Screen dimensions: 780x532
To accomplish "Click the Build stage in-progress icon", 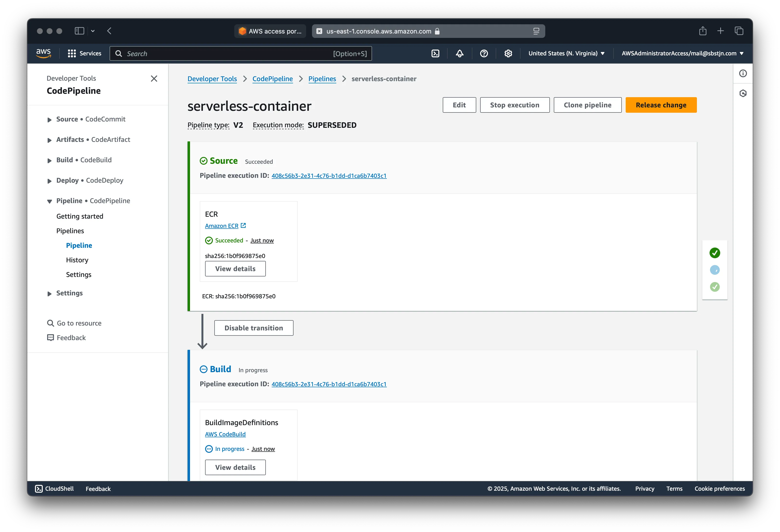I will click(203, 369).
